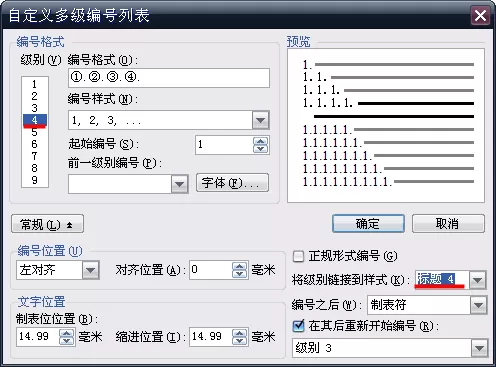496x367 pixels.
Task: Collapse options with the 常规(L) button
Action: click(x=47, y=224)
